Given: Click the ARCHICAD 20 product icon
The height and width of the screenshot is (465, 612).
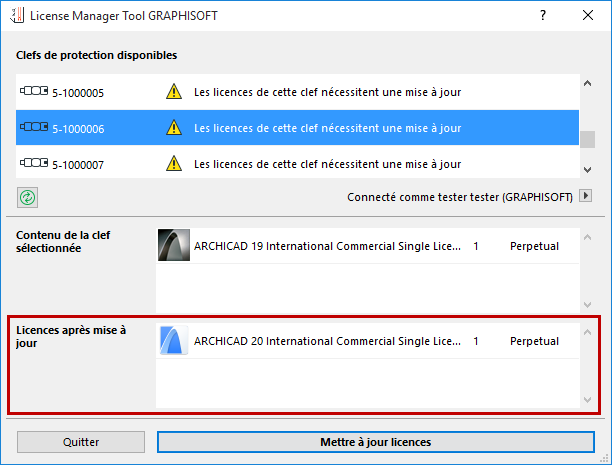Looking at the screenshot, I should 174,340.
